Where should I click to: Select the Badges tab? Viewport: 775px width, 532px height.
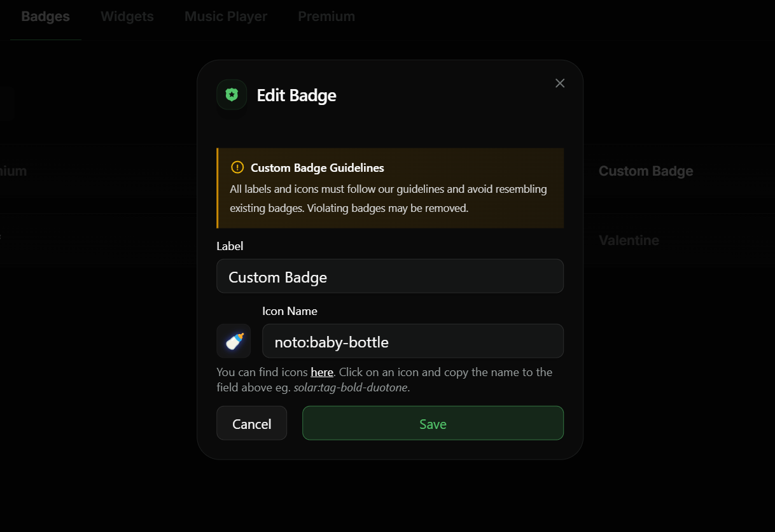[x=46, y=17]
